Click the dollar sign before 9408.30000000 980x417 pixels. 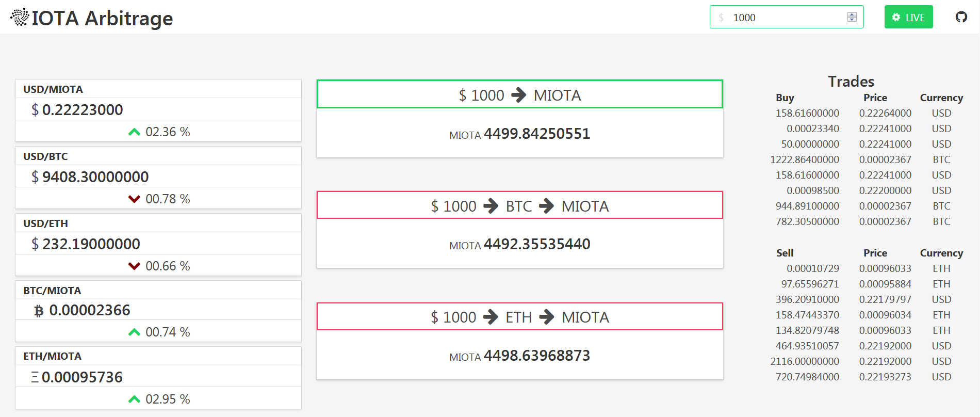35,177
